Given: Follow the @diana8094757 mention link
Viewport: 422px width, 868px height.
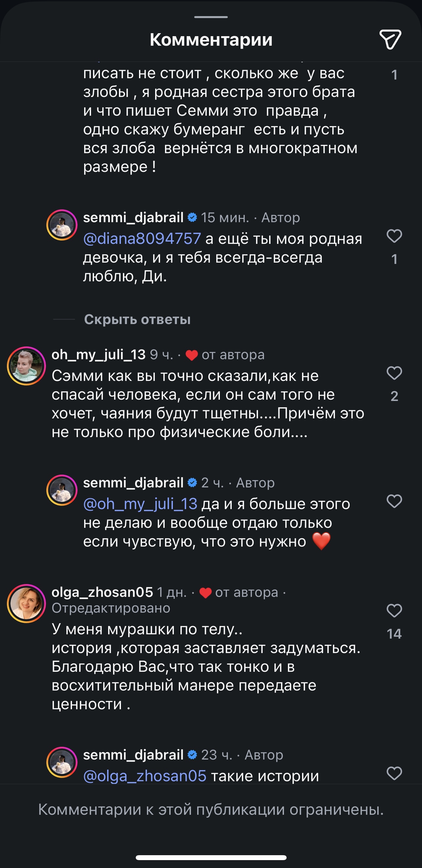Looking at the screenshot, I should click(x=142, y=239).
